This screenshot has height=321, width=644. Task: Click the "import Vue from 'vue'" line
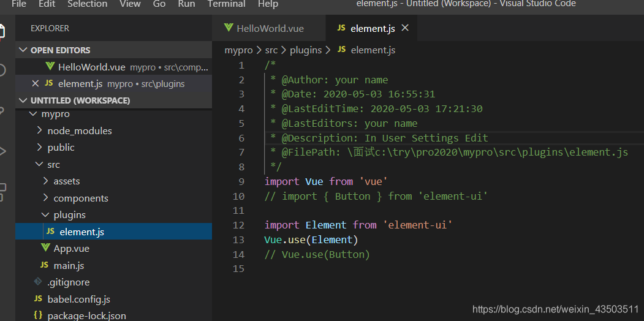(326, 181)
